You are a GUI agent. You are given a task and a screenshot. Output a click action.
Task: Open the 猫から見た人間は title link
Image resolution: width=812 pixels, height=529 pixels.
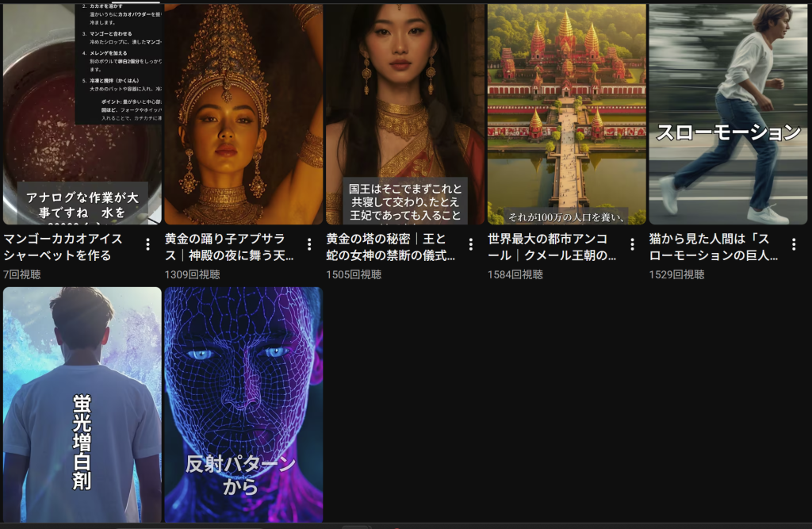(x=714, y=247)
